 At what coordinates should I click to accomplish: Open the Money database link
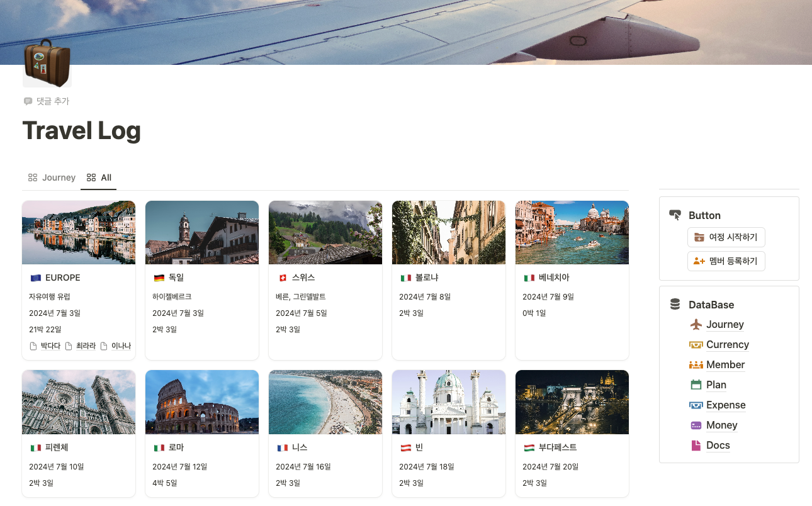click(x=722, y=425)
